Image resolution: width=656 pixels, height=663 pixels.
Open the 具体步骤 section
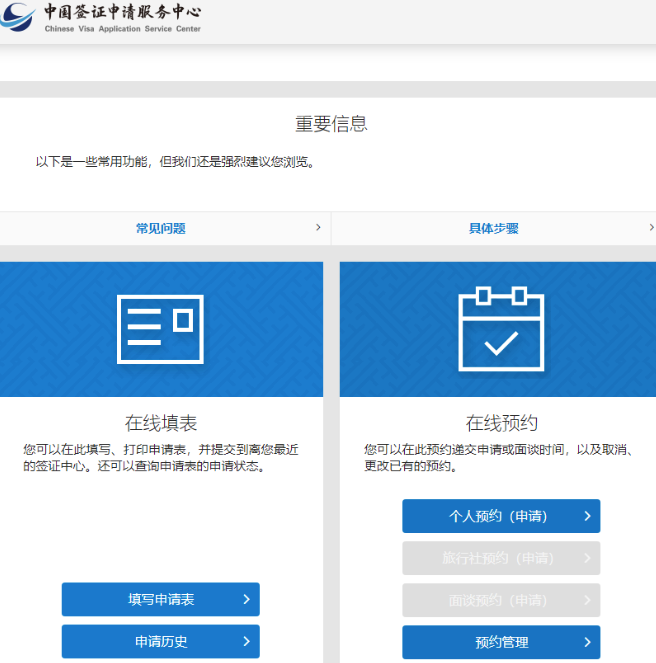(493, 228)
